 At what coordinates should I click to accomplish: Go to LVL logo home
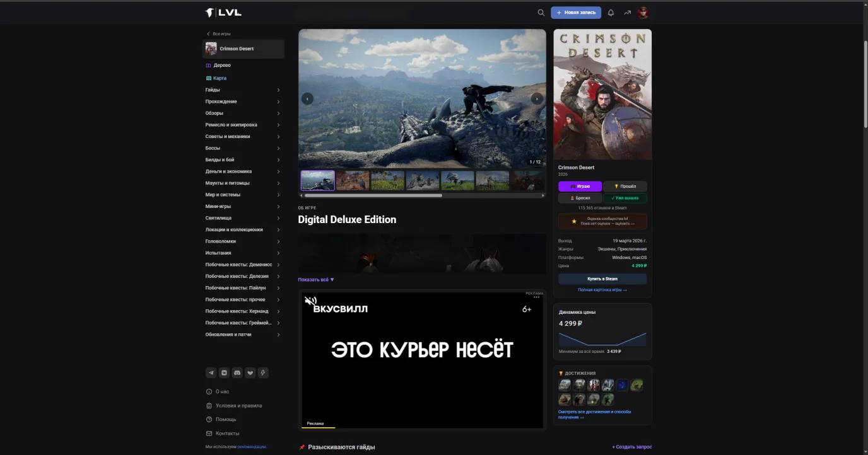point(223,13)
